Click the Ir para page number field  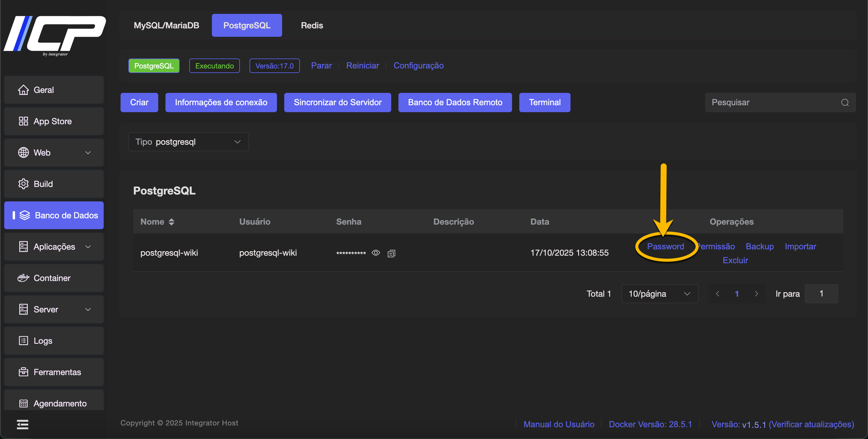[x=821, y=294]
